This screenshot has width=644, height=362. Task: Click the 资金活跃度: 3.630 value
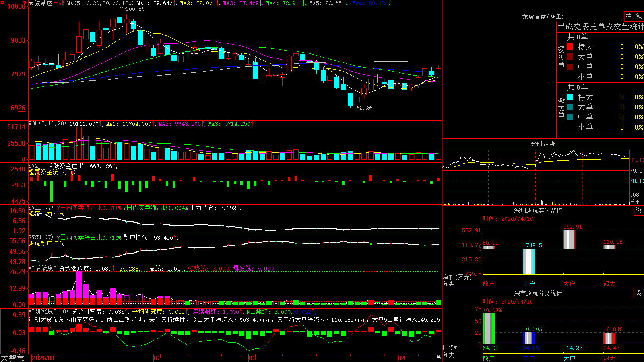(x=85, y=269)
